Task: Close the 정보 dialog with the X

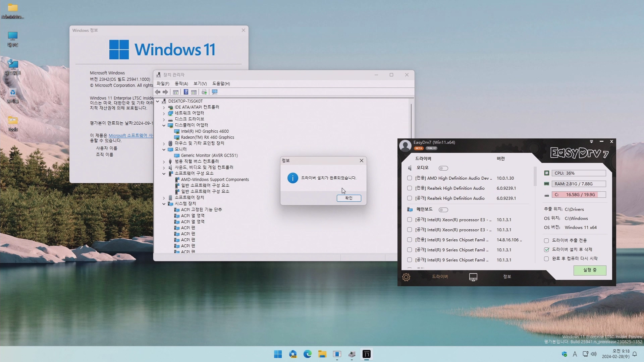Action: coord(362,161)
